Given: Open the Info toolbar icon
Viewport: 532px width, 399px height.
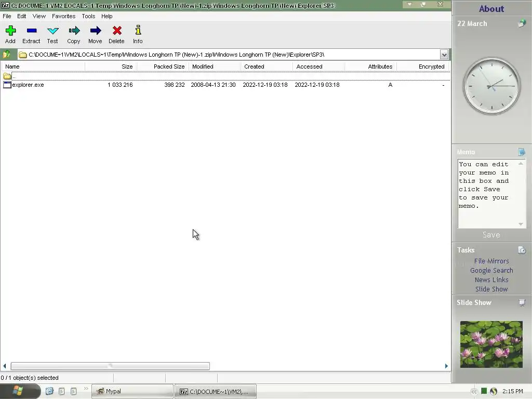Looking at the screenshot, I should [138, 30].
